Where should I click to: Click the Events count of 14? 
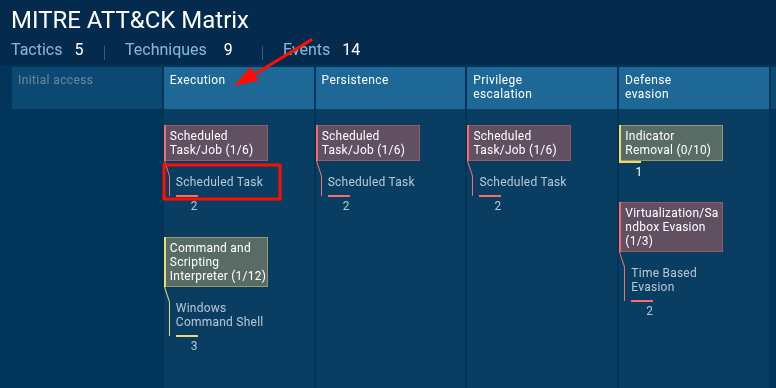(x=351, y=49)
